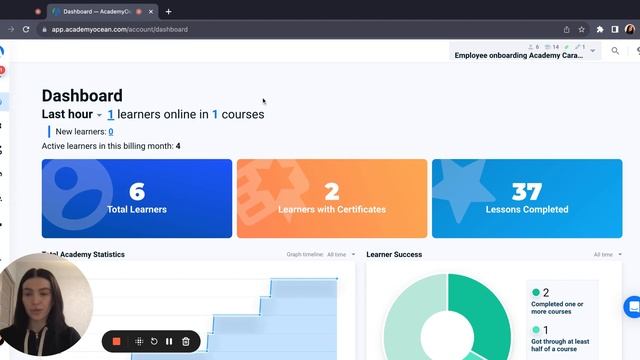Open a new browser tab
The width and height of the screenshot is (640, 360).
(169, 12)
